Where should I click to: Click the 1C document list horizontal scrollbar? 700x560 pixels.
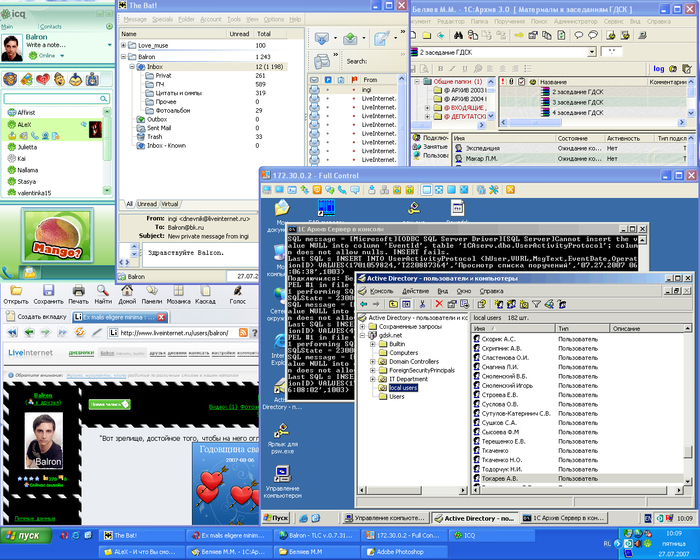click(x=593, y=122)
